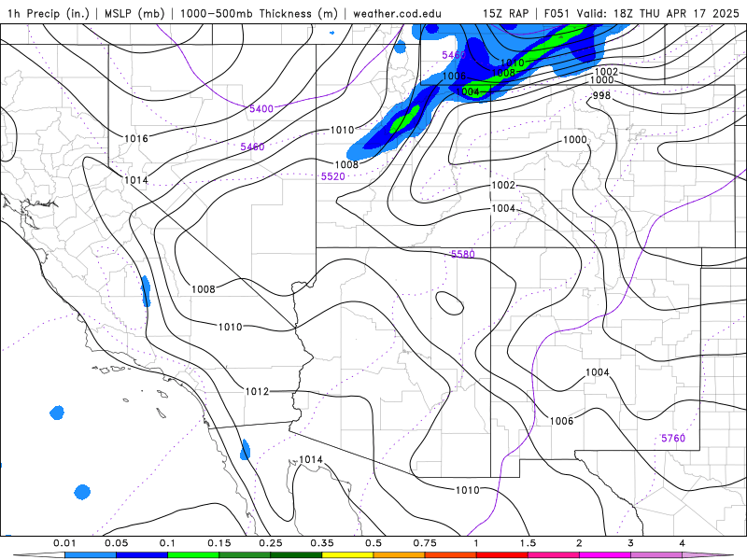Viewport: 747px width, 560px height.
Task: Pick the bright green 0.1–0.15 legend swatch
Action: (193, 555)
